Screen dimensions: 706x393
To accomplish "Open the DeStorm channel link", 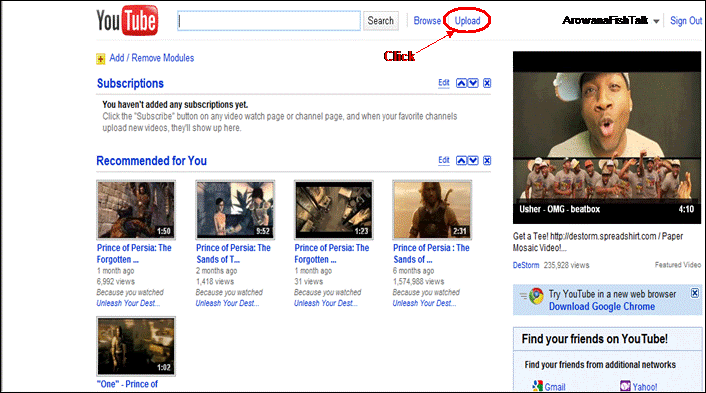I will [x=526, y=265].
